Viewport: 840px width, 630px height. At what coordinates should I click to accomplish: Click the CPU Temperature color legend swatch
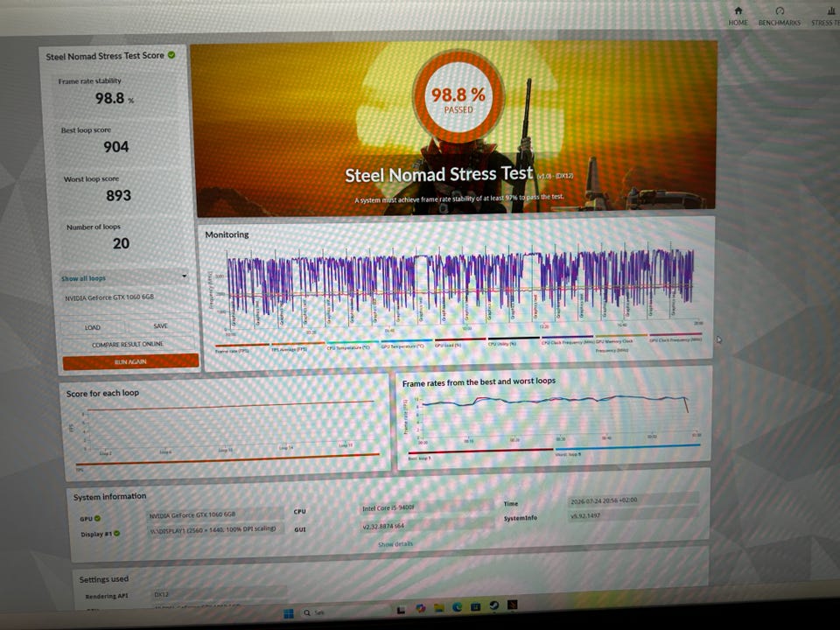[x=352, y=342]
